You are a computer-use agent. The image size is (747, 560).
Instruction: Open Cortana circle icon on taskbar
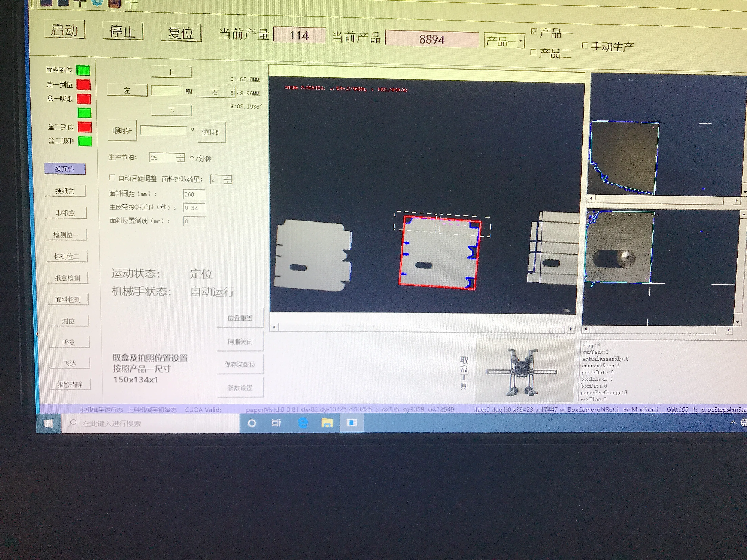pos(252,423)
